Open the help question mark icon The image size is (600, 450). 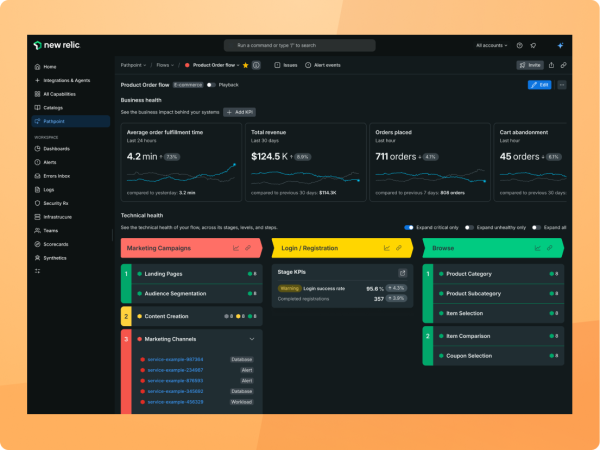coord(519,46)
